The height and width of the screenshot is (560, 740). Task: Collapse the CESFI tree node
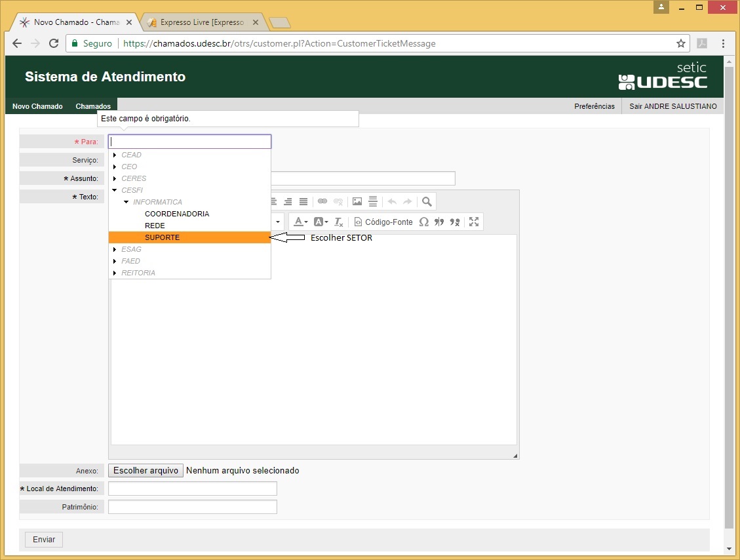coord(115,191)
